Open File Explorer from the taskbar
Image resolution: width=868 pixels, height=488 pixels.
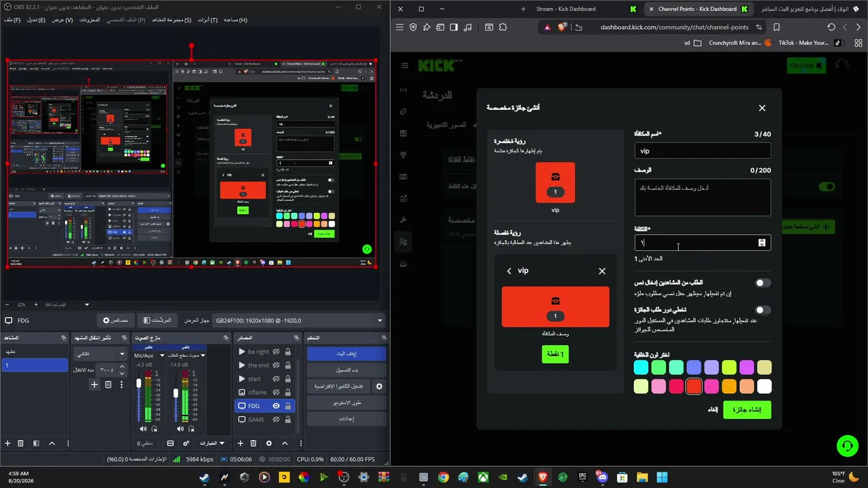click(642, 477)
